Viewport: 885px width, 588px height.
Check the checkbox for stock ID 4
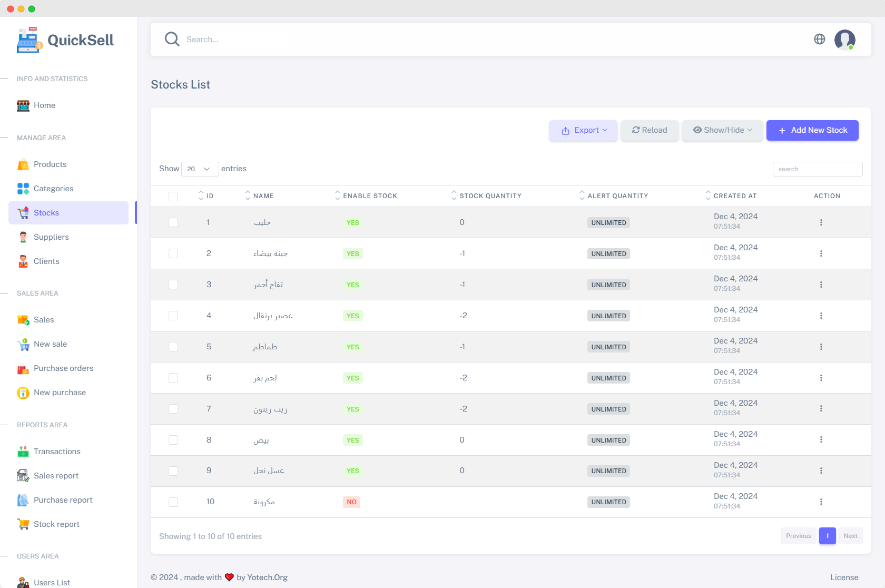click(x=173, y=316)
